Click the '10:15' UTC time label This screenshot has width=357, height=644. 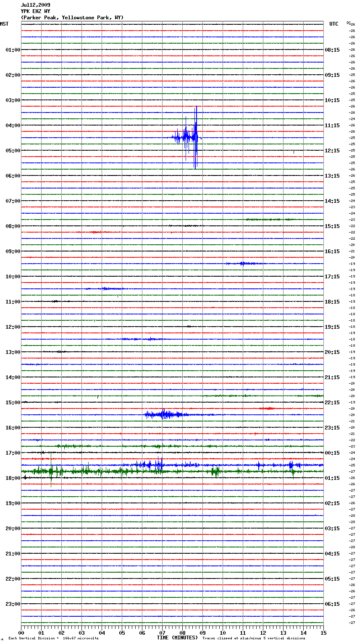[x=332, y=100]
